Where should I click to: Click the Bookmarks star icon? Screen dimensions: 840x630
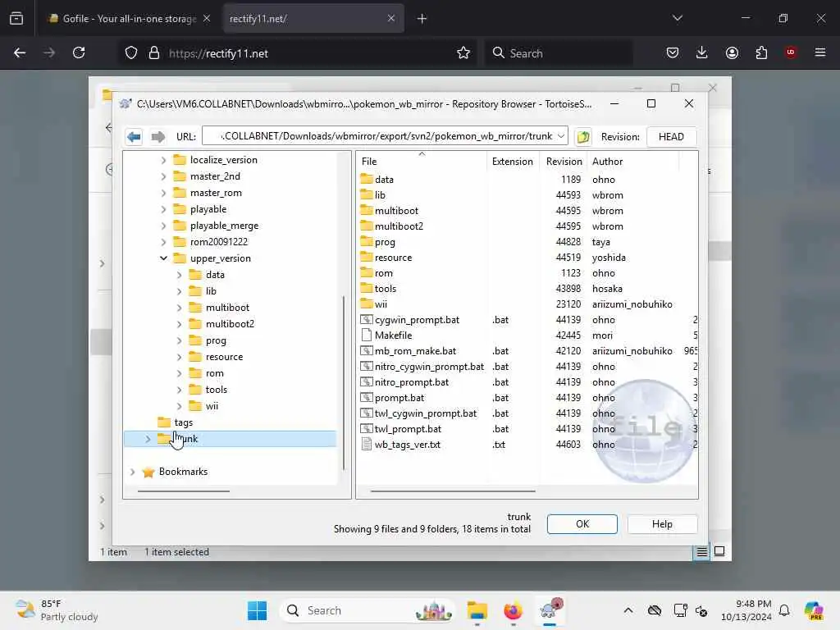click(148, 472)
